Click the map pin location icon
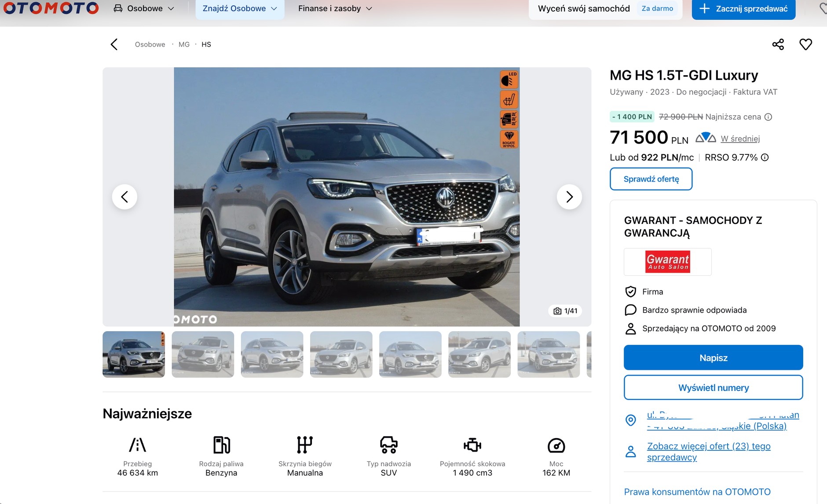 (x=631, y=420)
